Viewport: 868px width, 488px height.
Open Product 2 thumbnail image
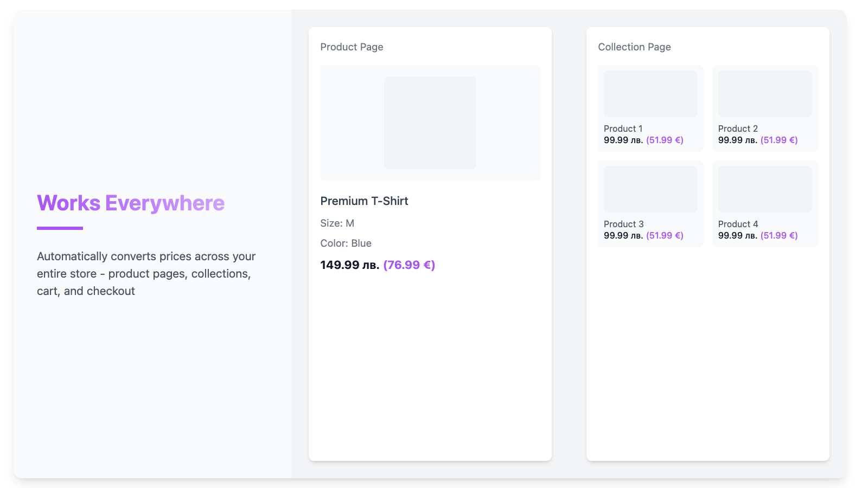click(765, 94)
